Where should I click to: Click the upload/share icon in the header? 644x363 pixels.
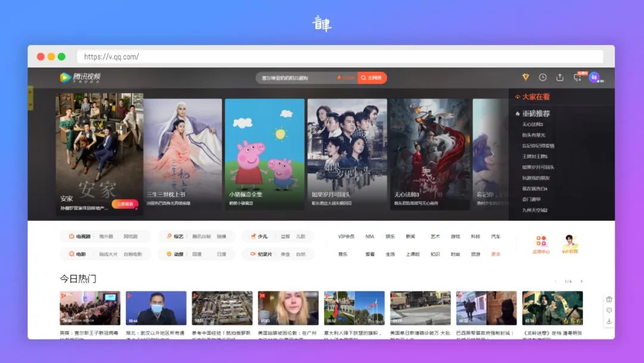pyautogui.click(x=559, y=78)
